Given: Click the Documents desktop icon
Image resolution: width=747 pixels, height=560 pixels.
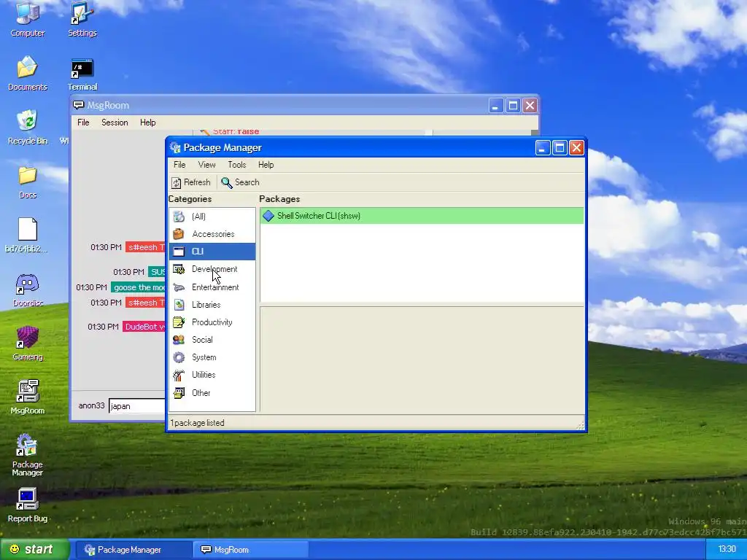Looking at the screenshot, I should 28,74.
